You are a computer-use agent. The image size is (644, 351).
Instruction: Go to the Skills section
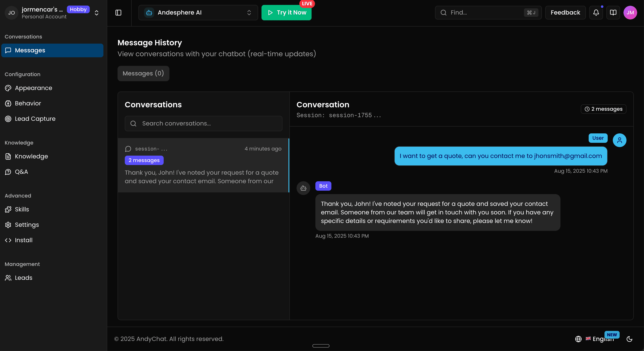[x=22, y=209]
